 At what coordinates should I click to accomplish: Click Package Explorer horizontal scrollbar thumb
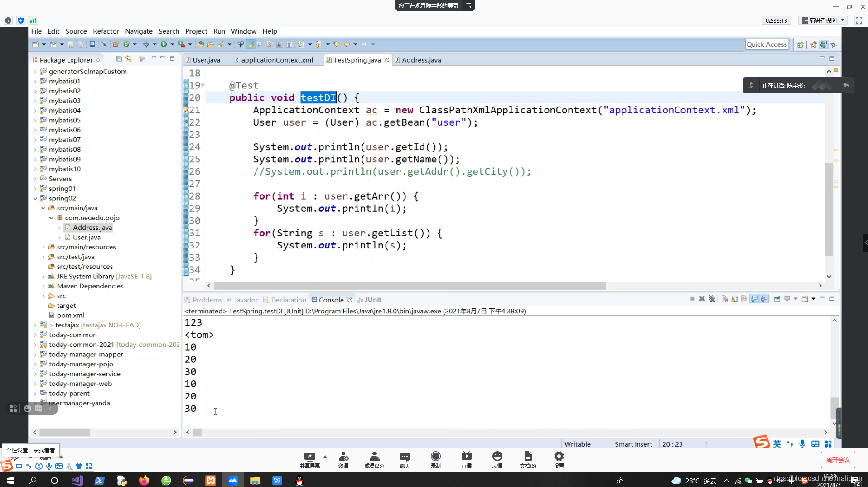tap(65, 433)
